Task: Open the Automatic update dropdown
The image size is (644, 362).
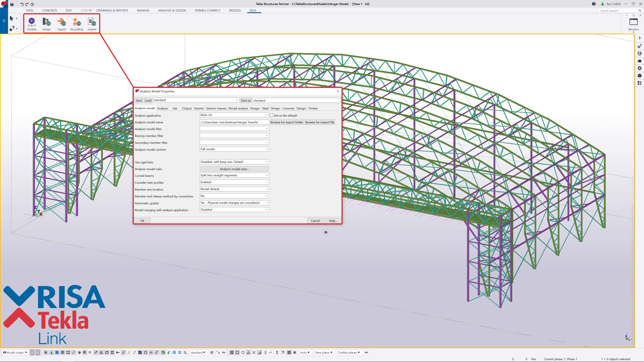Action: pyautogui.click(x=234, y=203)
